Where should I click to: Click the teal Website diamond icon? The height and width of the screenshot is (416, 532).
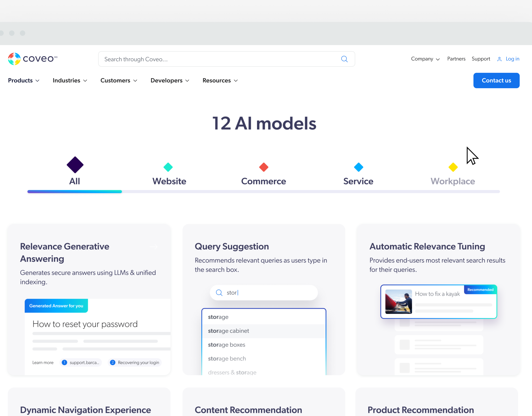click(168, 167)
